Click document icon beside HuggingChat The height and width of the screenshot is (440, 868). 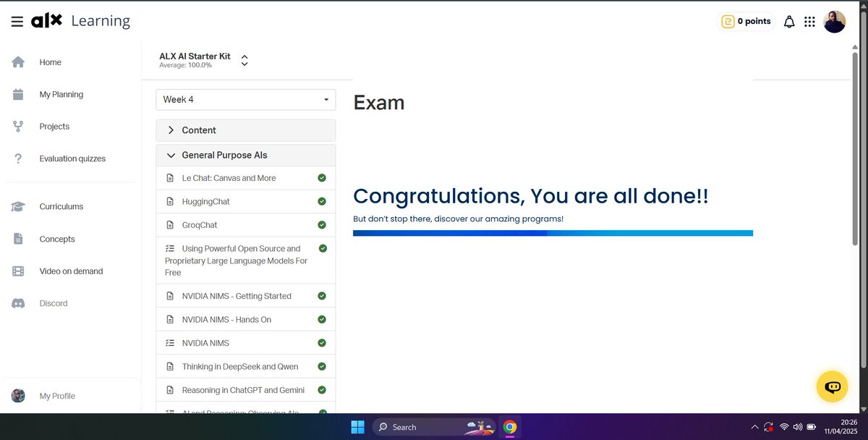[170, 202]
